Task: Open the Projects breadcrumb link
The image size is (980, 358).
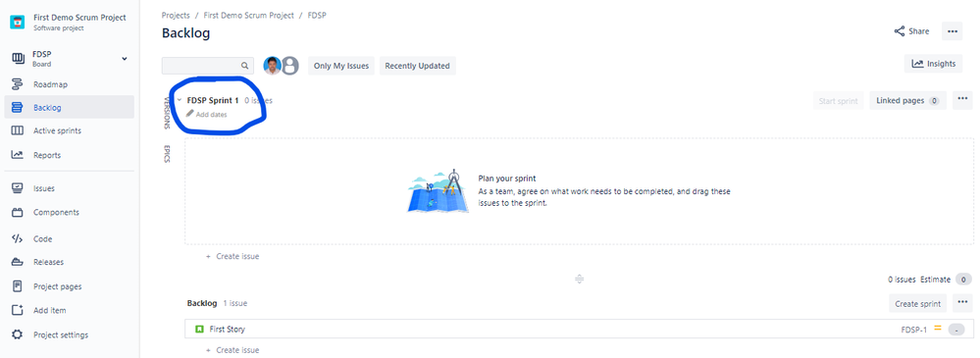Action: (x=176, y=15)
